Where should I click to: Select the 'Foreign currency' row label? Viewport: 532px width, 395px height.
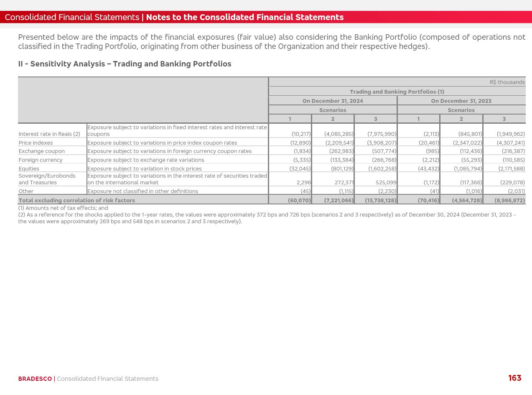click(x=40, y=160)
